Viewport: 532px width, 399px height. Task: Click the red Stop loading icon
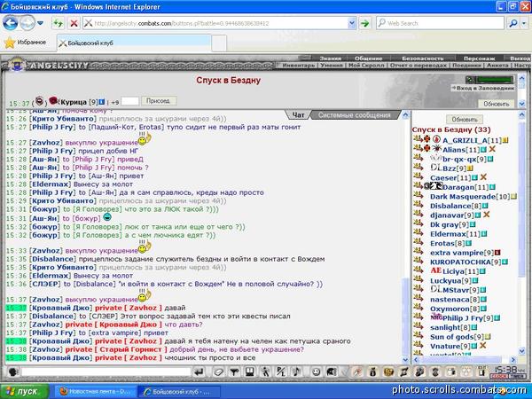click(74, 23)
